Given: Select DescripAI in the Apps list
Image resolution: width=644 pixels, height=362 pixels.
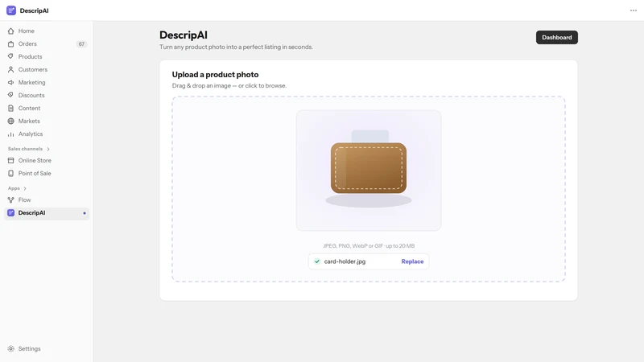Looking at the screenshot, I should tap(47, 213).
